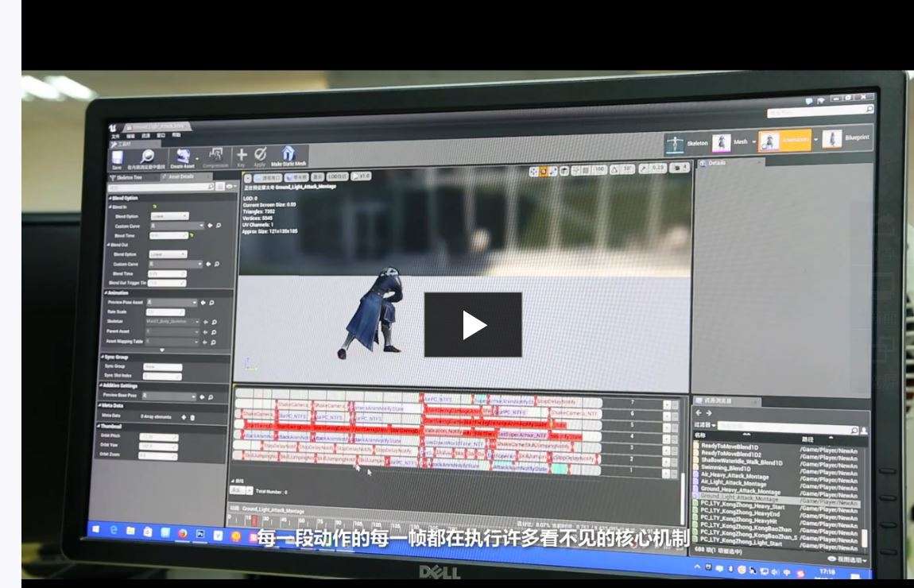Viewport: 914px width, 588px height.
Task: Click the Orbit Pitch value field
Action: (158, 437)
